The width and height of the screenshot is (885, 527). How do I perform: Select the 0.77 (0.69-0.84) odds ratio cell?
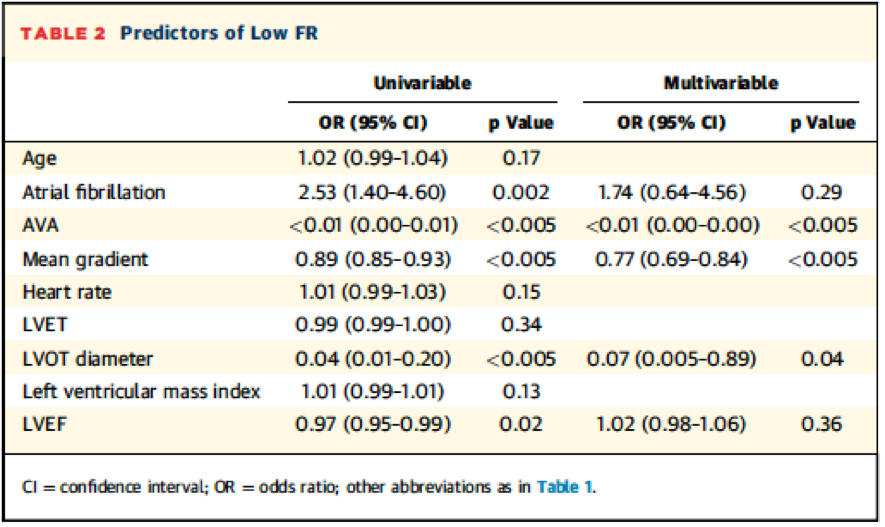coord(671,259)
